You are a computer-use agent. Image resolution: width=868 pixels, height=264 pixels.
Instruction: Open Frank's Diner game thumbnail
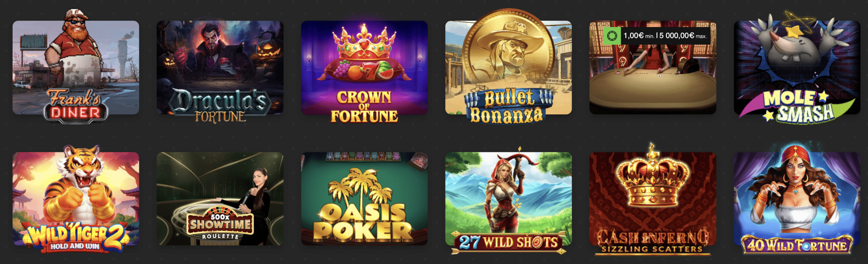click(x=76, y=68)
